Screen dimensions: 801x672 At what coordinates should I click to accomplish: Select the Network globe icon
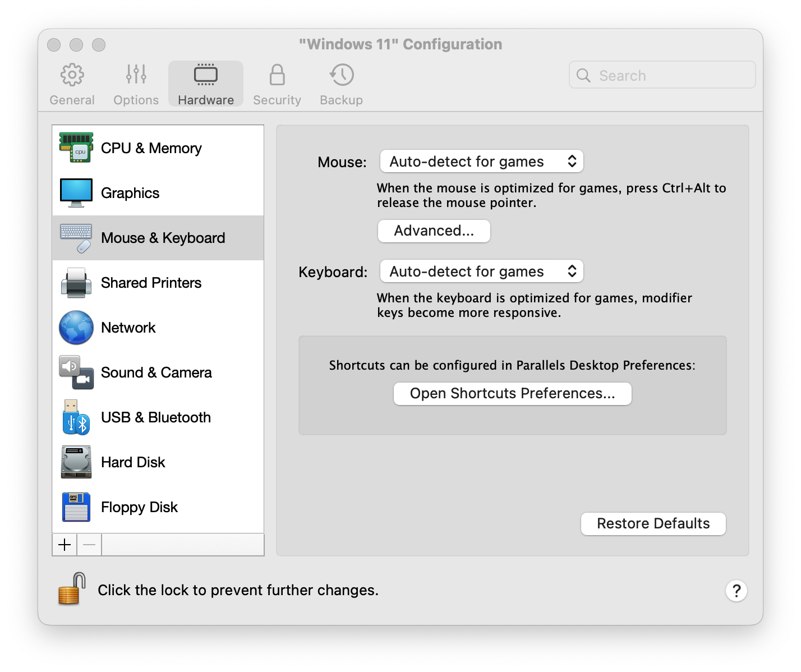point(76,328)
